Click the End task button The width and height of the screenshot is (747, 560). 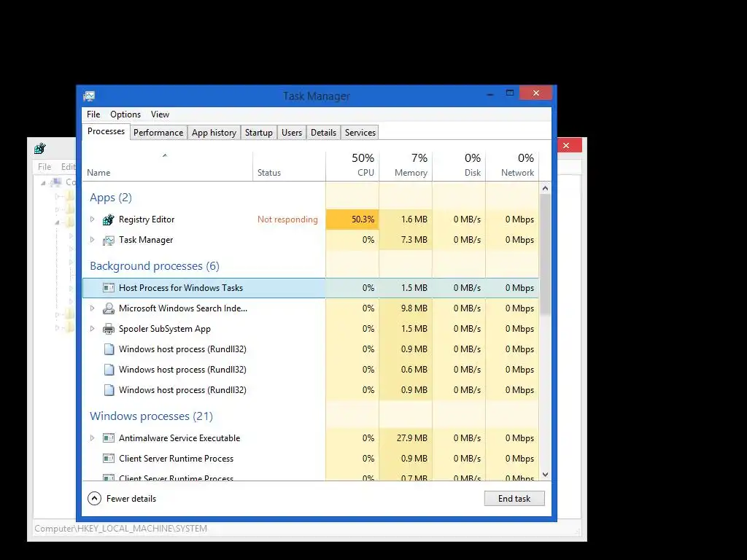[x=514, y=499]
